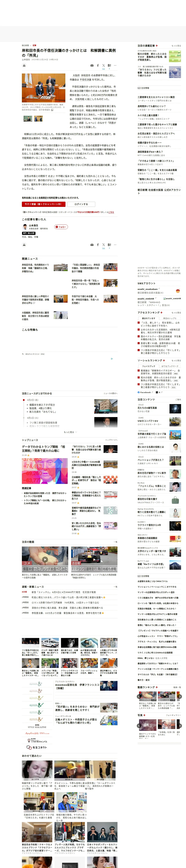Open 専門・関心分野 tag under author
The height and width of the screenshot is (868, 186).
pyautogui.click(x=29, y=233)
